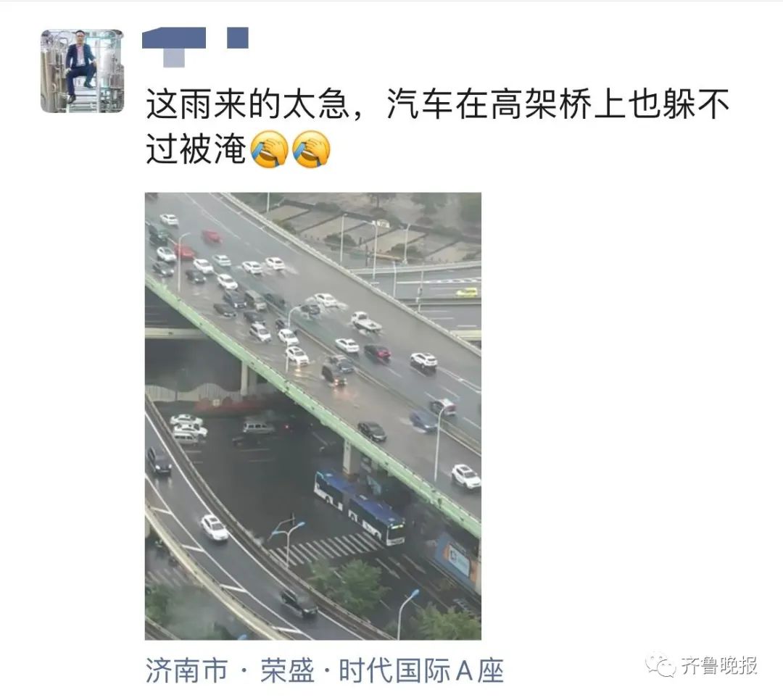
Task: Click the yellow taxi in the photo
Action: click(x=466, y=292)
